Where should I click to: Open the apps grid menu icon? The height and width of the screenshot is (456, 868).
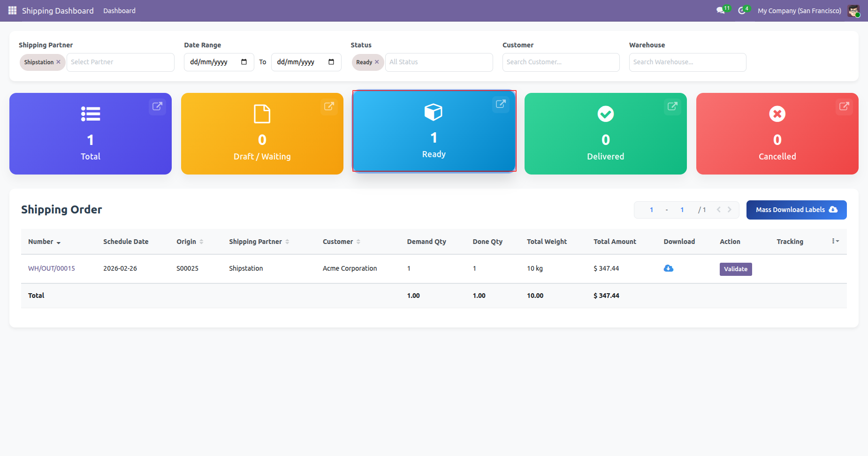pyautogui.click(x=12, y=10)
